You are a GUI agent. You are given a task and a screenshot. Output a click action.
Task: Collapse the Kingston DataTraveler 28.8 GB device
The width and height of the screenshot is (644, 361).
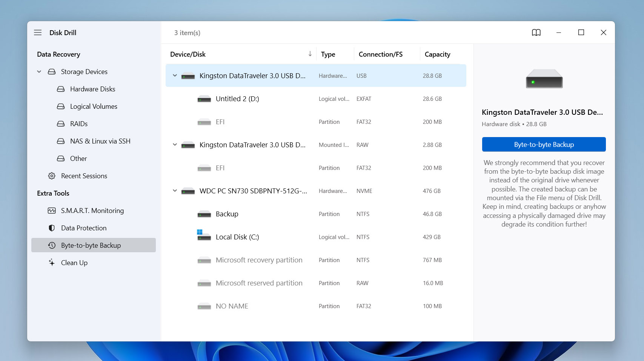point(175,76)
